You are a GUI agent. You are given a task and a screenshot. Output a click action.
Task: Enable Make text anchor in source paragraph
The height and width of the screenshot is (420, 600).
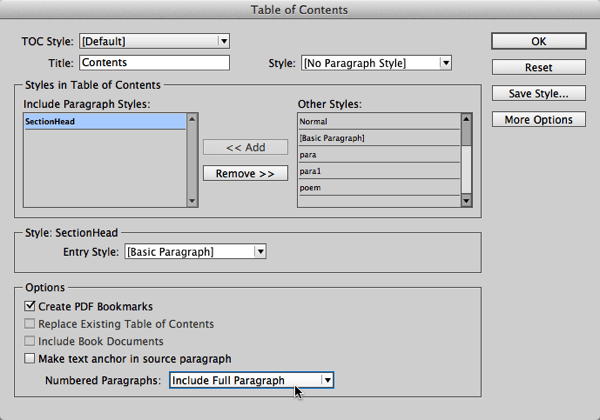[x=31, y=358]
